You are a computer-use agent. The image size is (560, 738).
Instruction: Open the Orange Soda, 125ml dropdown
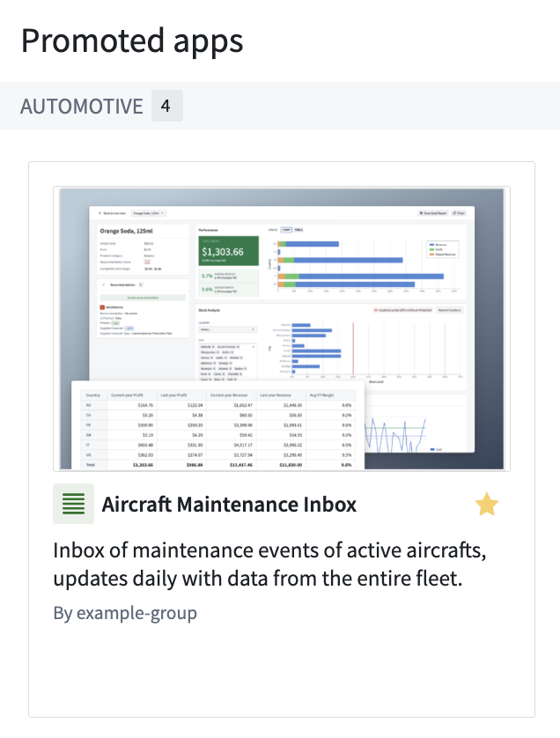148,213
